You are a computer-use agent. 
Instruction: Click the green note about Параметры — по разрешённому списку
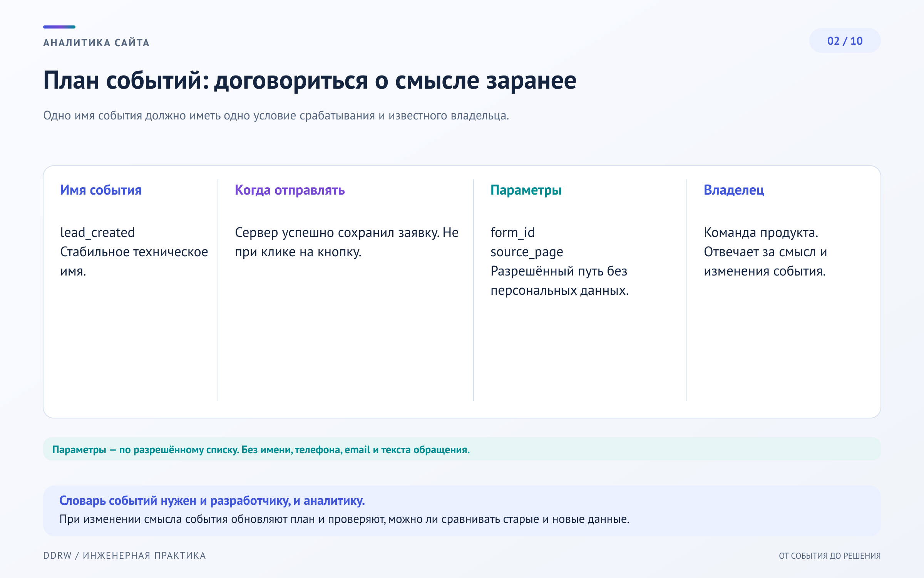click(462, 449)
